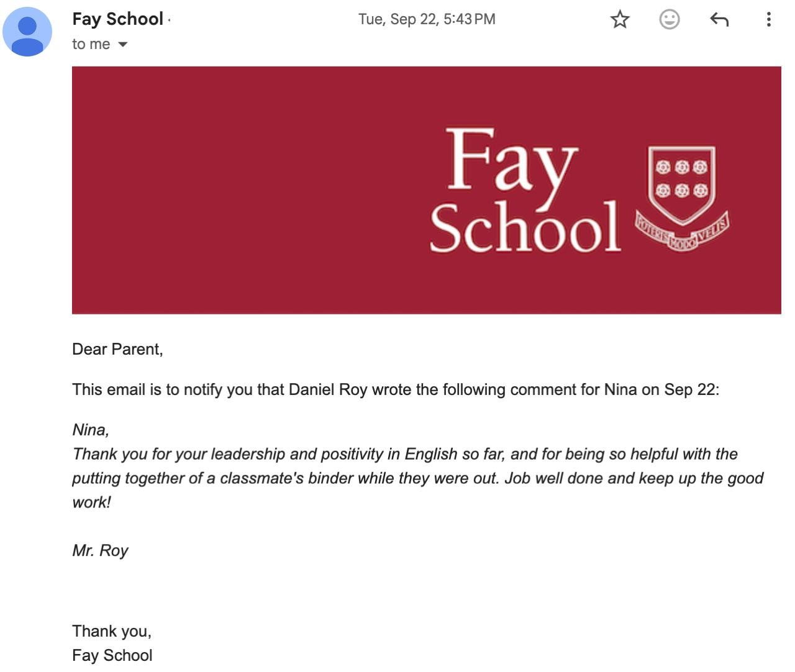Reply to the Fay School email
The width and height of the screenshot is (795, 672).
click(719, 19)
